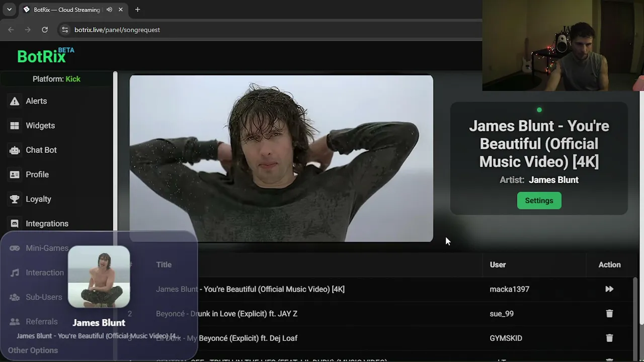Close the BotRix browser tab
The height and width of the screenshot is (362, 644).
coord(121,10)
